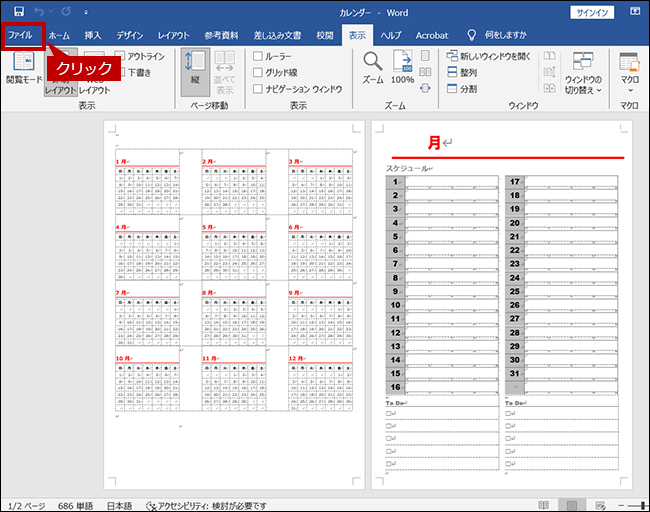Click the save icon in title bar
Viewport: 650px width, 512px height.
(18, 12)
